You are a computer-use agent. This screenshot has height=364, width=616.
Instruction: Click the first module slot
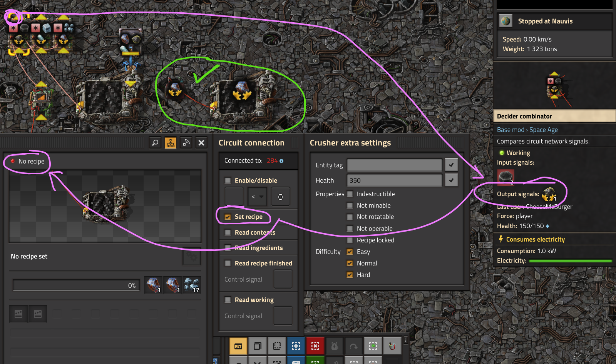coord(18,314)
